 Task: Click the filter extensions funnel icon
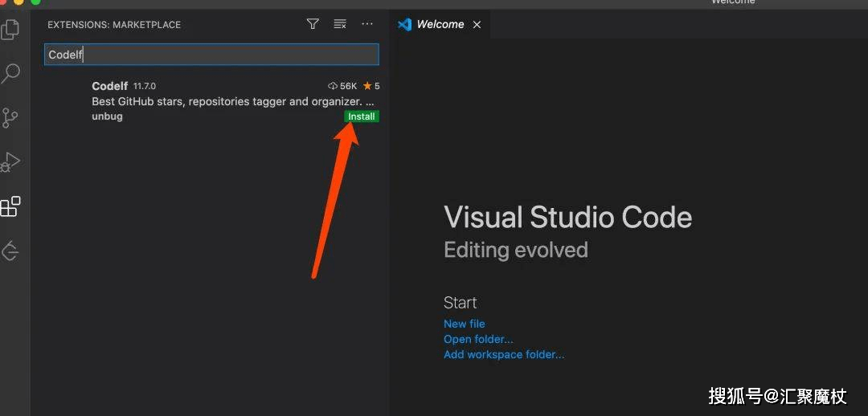313,24
